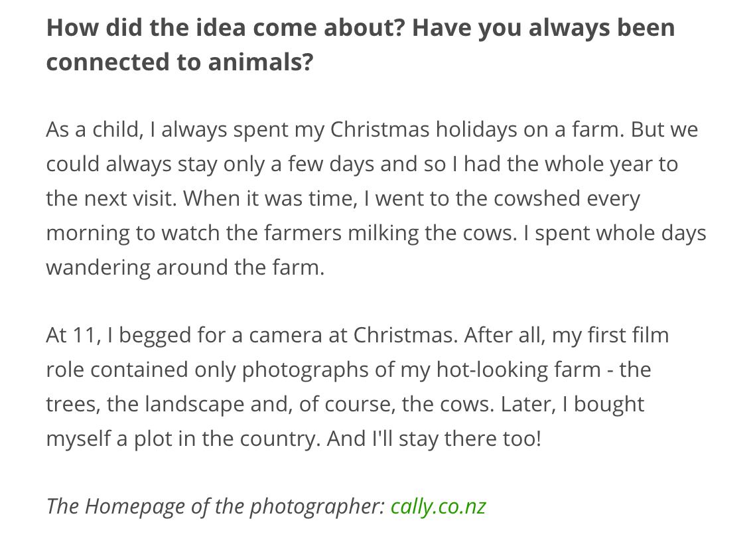This screenshot has height=560, width=755.
Task: Click the phrase "Later, I bought"
Action: [x=573, y=404]
